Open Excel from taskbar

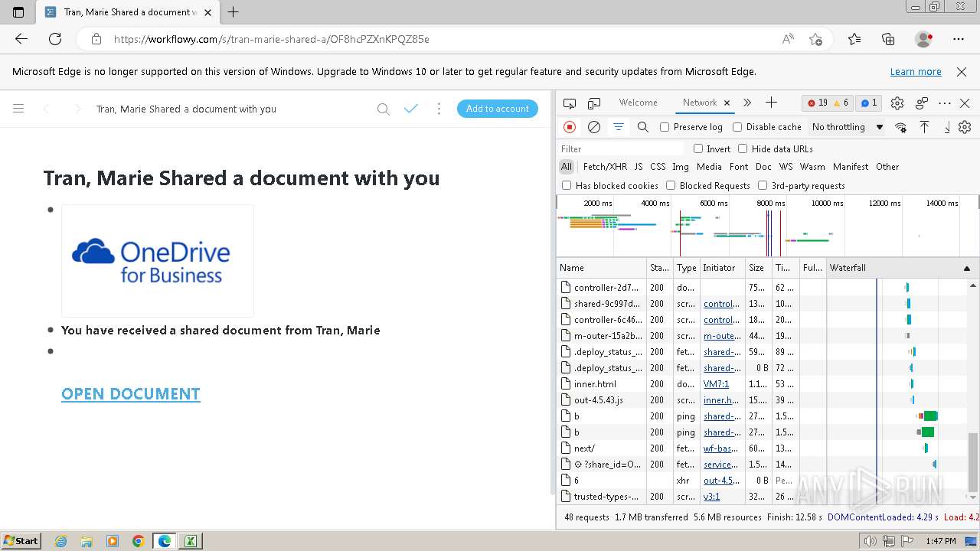tap(190, 541)
